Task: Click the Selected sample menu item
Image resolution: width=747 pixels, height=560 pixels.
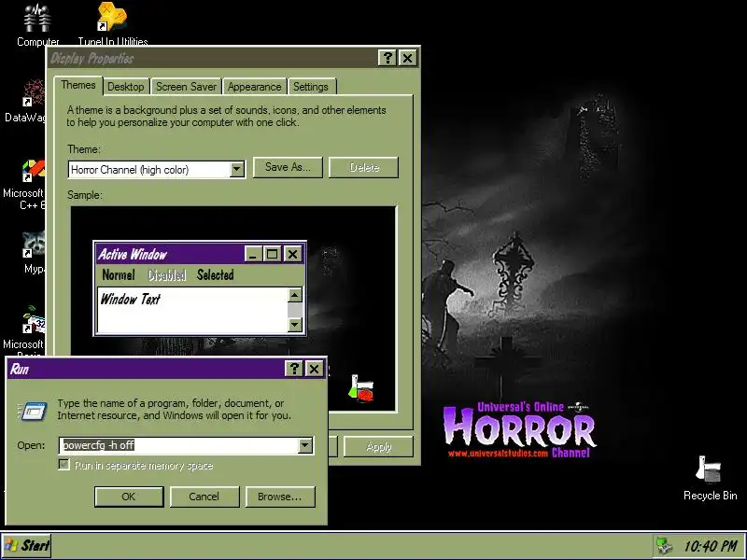Action: click(x=216, y=274)
